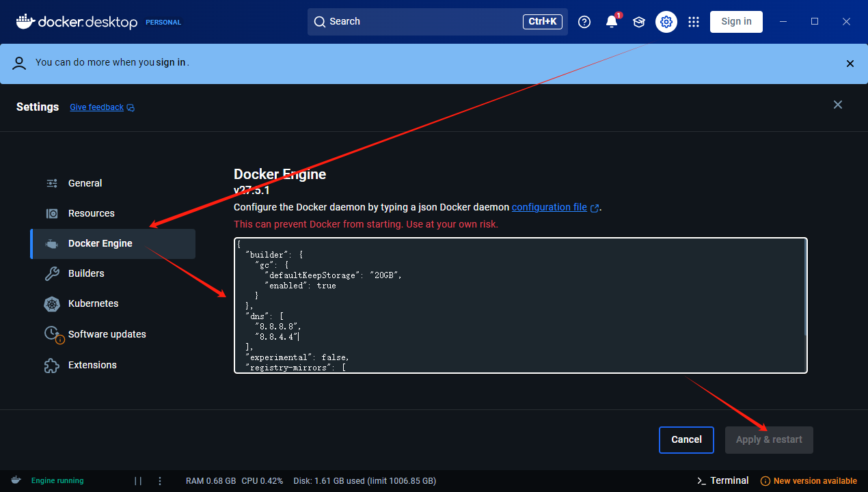
Task: Open the Extensions tab
Action: 113,365
